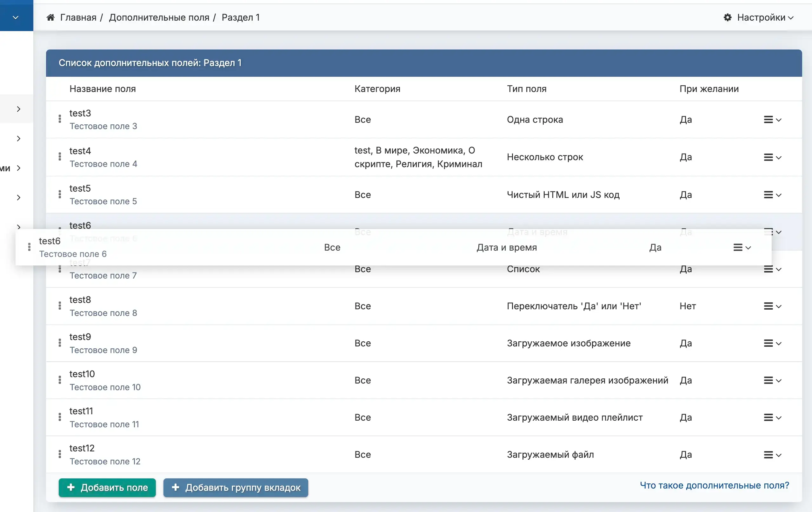This screenshot has height=512, width=812.
Task: Click the Список field type cell
Action: (x=523, y=269)
